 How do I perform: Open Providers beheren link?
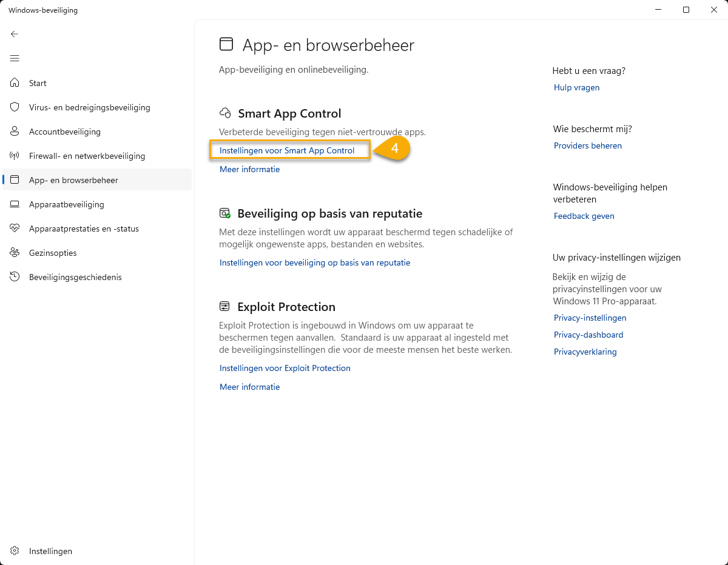[588, 145]
